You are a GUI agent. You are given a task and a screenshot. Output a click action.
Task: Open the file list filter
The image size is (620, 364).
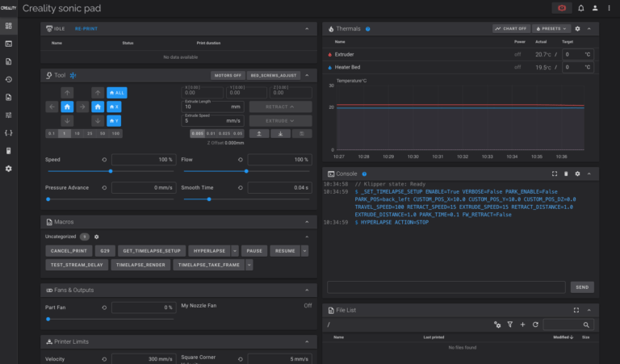pyautogui.click(x=510, y=324)
